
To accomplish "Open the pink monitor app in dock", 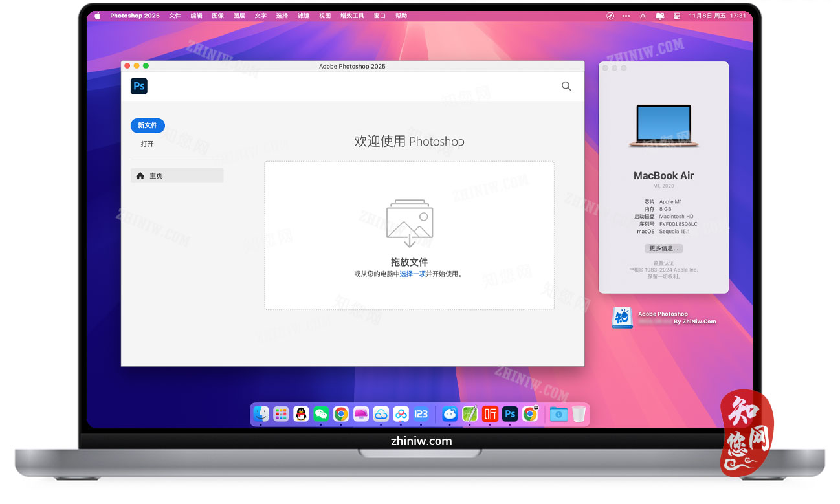I will tap(361, 414).
